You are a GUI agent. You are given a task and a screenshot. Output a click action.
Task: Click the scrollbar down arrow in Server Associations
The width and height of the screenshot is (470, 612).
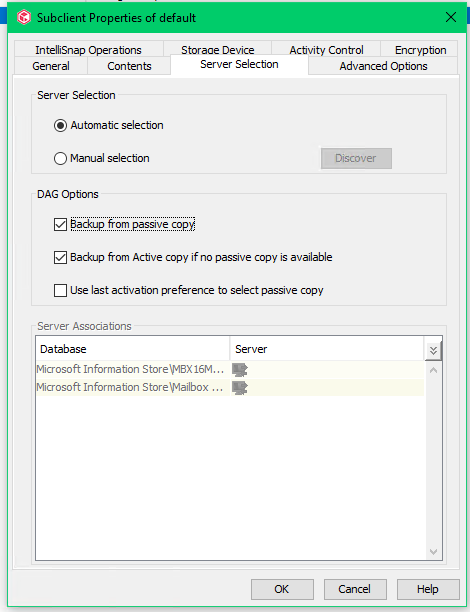pyautogui.click(x=433, y=552)
